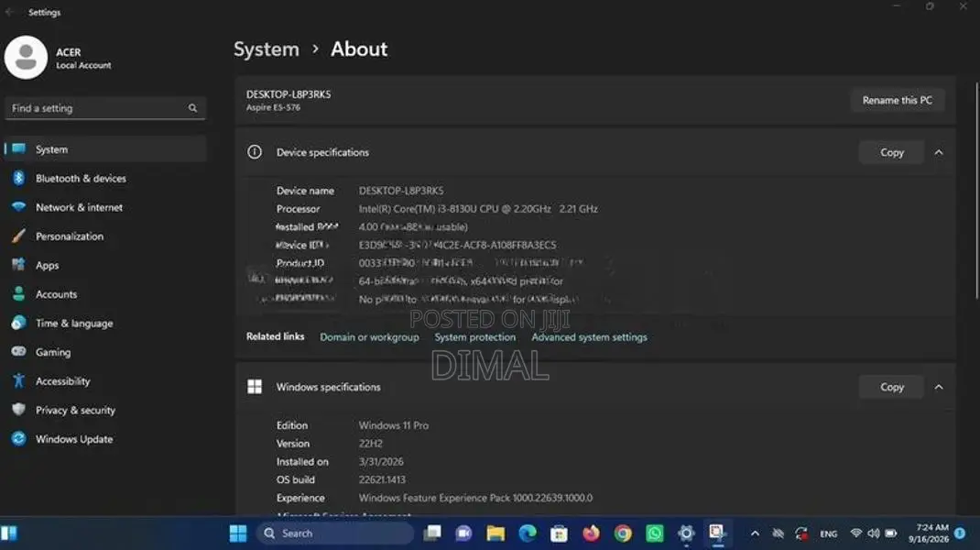This screenshot has width=980, height=550.
Task: Go back with the Settings back arrow
Action: (9, 12)
